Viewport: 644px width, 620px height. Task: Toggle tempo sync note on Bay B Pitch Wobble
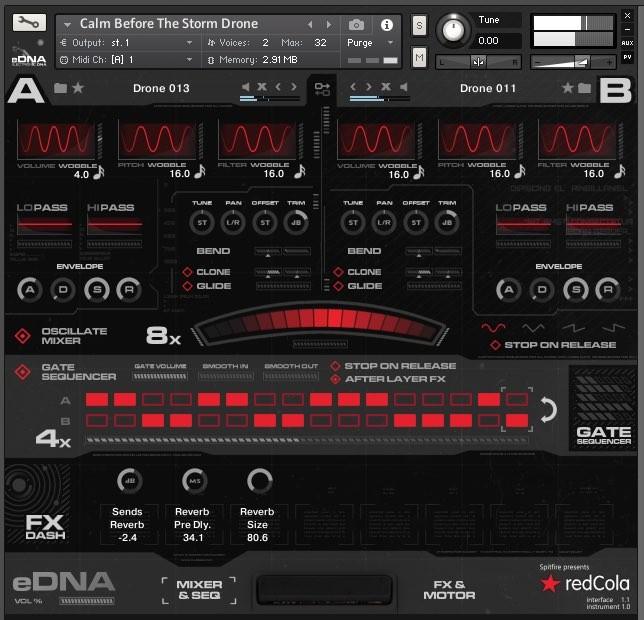[520, 172]
